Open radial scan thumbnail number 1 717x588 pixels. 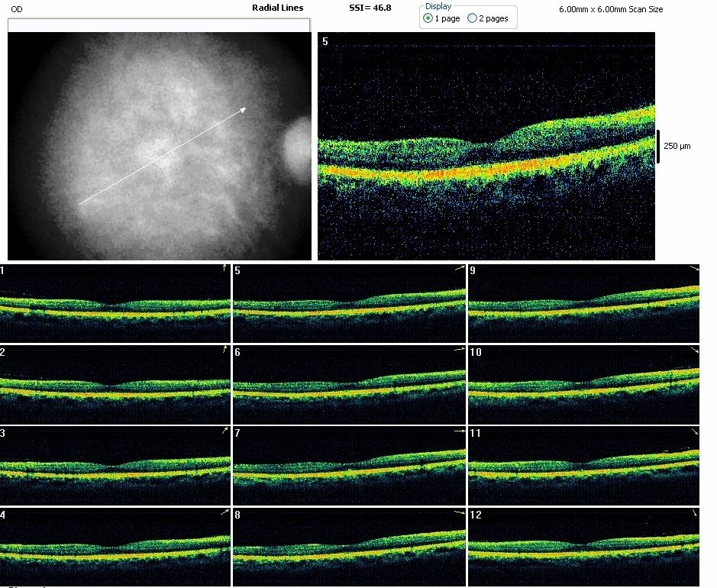[115, 303]
